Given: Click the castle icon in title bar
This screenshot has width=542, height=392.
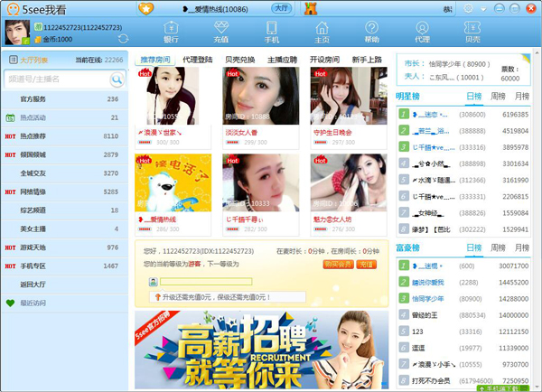Looking at the screenshot, I should click(x=311, y=8).
